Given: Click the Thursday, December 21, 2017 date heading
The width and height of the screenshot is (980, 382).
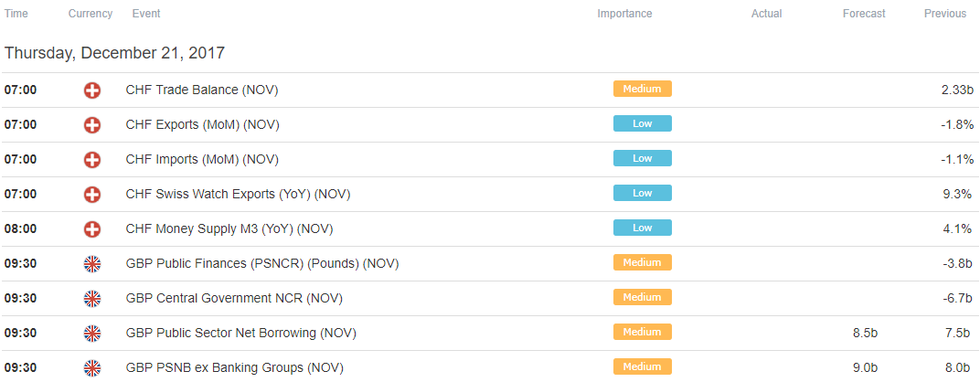Looking at the screenshot, I should point(114,53).
